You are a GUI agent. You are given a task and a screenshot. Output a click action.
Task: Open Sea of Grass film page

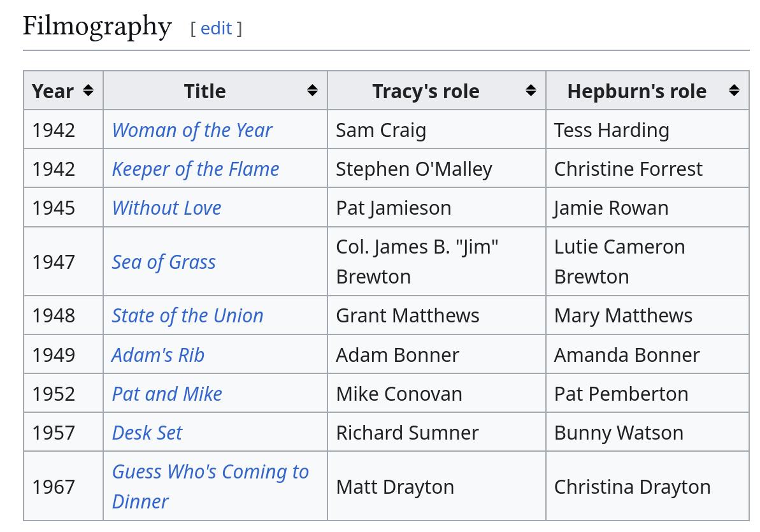coord(164,262)
